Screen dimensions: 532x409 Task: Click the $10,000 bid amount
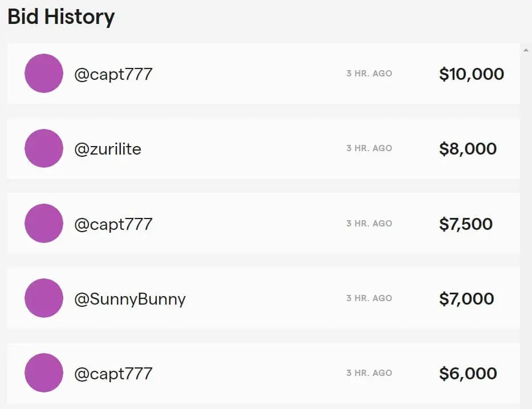click(x=472, y=74)
